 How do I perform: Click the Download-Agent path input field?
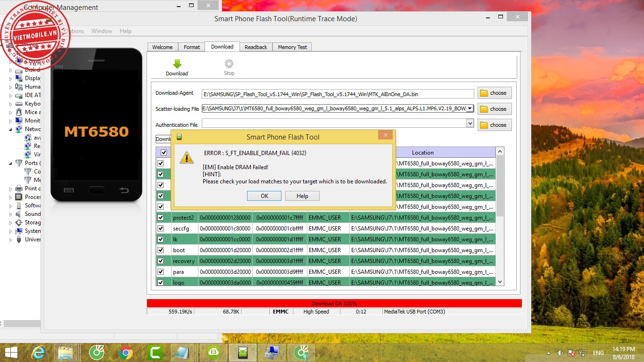click(x=338, y=94)
